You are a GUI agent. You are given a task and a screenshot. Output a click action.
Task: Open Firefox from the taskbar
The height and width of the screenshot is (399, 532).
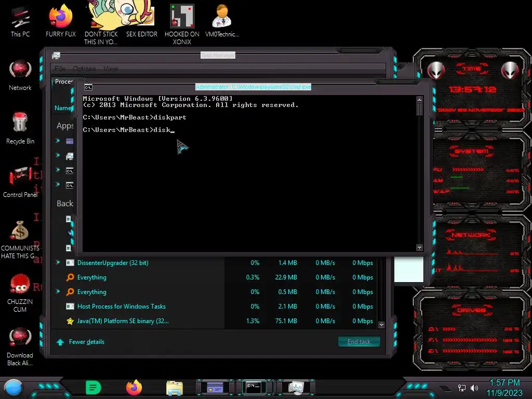(x=134, y=388)
